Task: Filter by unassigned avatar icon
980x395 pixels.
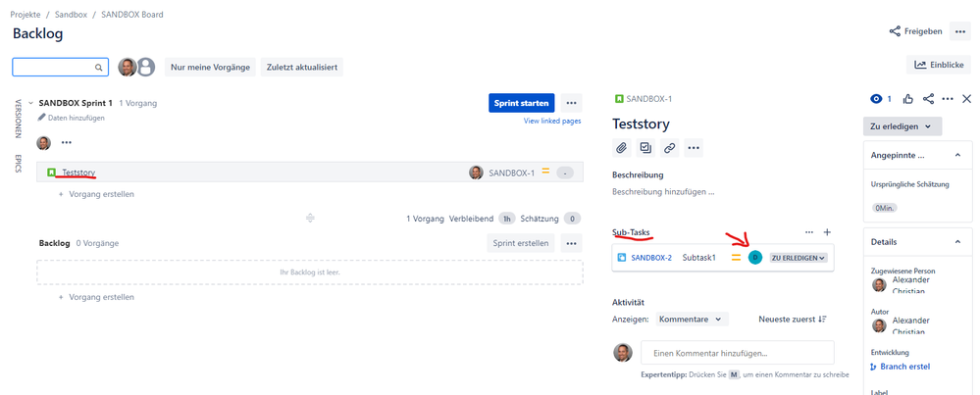Action: coord(145,67)
